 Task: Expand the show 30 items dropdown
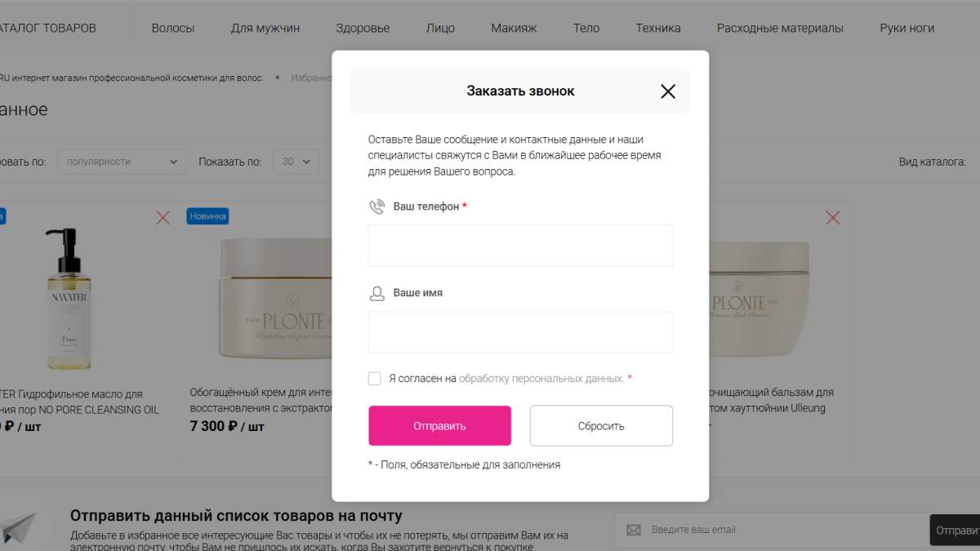pos(296,162)
